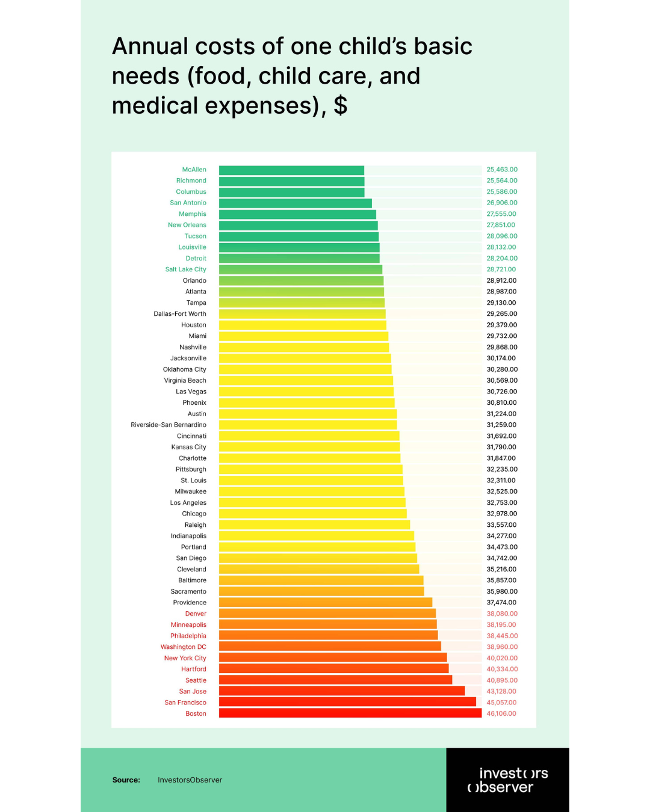Click the InvestorsObserver source name text
The height and width of the screenshot is (812, 650).
tap(190, 780)
